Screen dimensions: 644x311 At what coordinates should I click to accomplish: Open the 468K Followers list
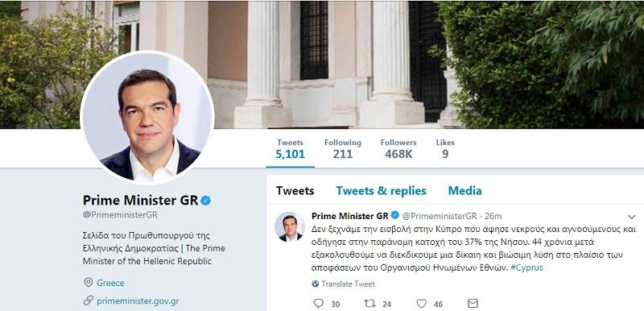[398, 149]
